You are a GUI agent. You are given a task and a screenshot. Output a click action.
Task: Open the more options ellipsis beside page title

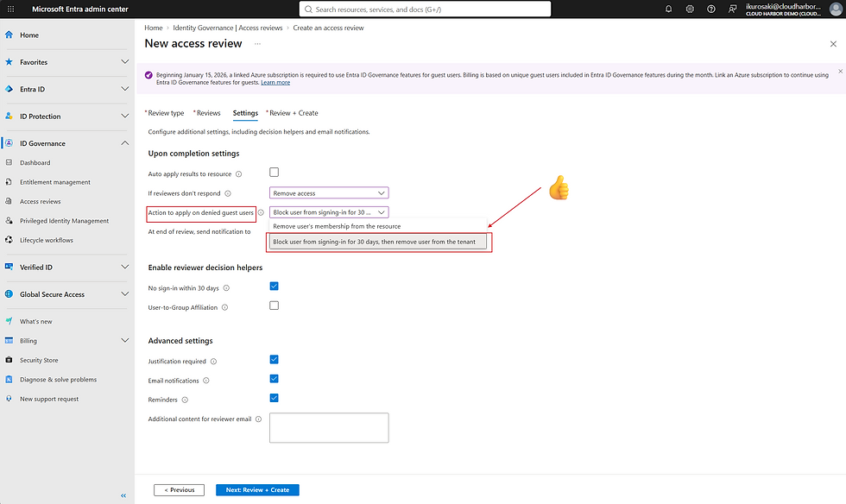pos(258,44)
